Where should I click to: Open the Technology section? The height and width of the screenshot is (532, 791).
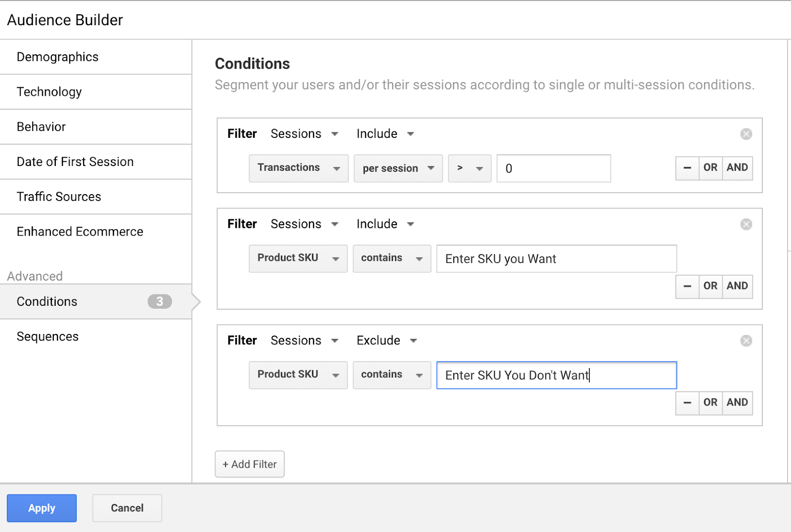96,92
